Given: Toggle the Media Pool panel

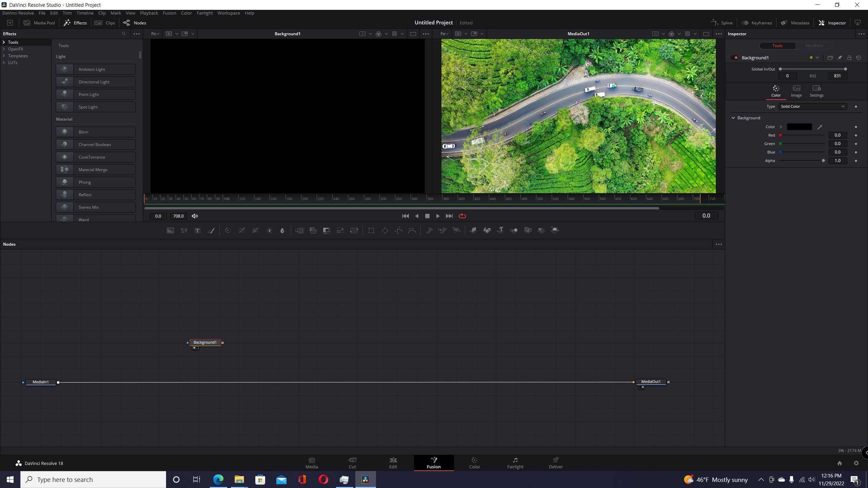Looking at the screenshot, I should [x=39, y=23].
